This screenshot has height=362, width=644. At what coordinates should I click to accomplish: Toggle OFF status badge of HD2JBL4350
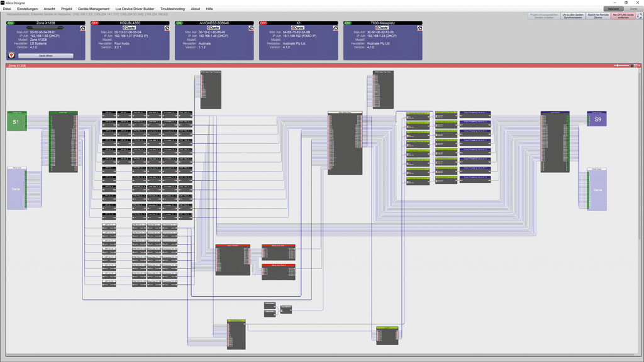point(95,23)
